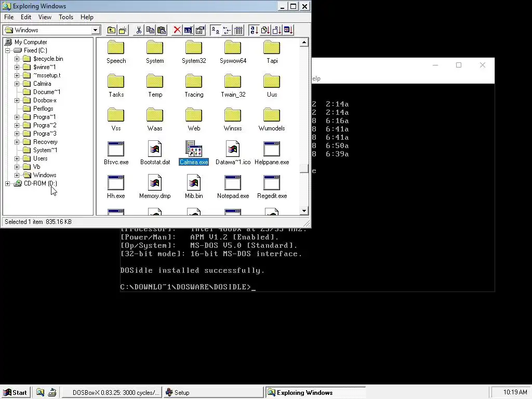The height and width of the screenshot is (399, 532).
Task: Select the Perflogs folder in tree
Action: (x=43, y=109)
